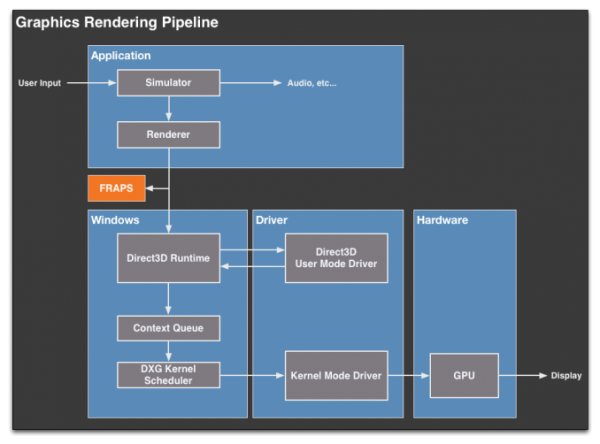Select the Driver panel heading
Viewport: 600px width, 444px height.
272,220
